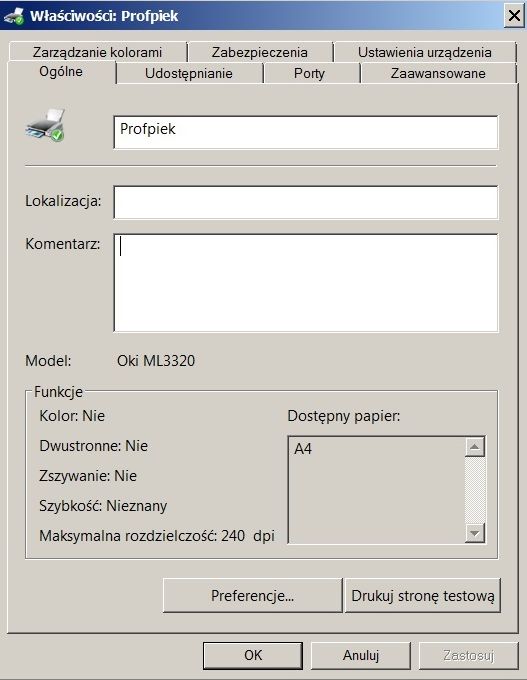This screenshot has width=527, height=680.
Task: Click the paper list scroll down arrow
Action: pos(475,533)
